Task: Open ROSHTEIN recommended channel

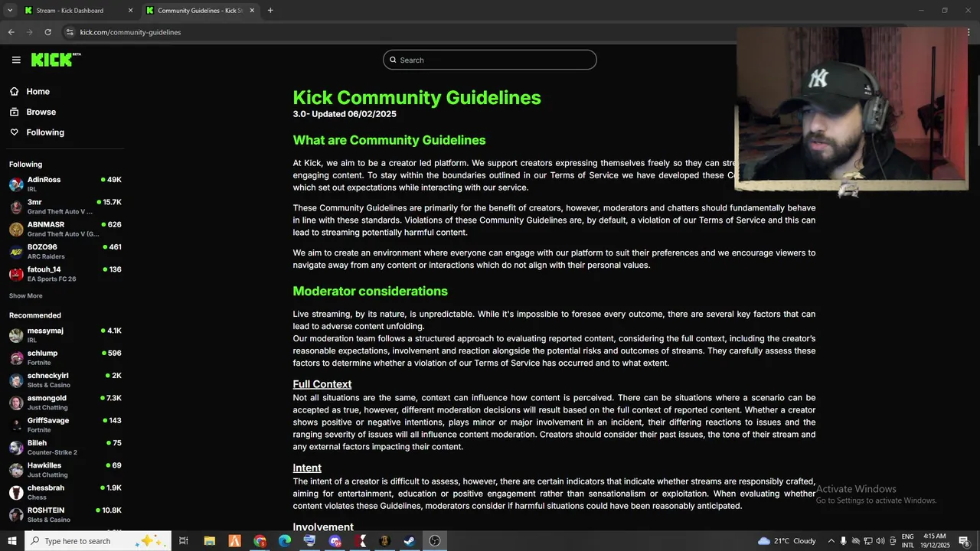Action: [65, 515]
